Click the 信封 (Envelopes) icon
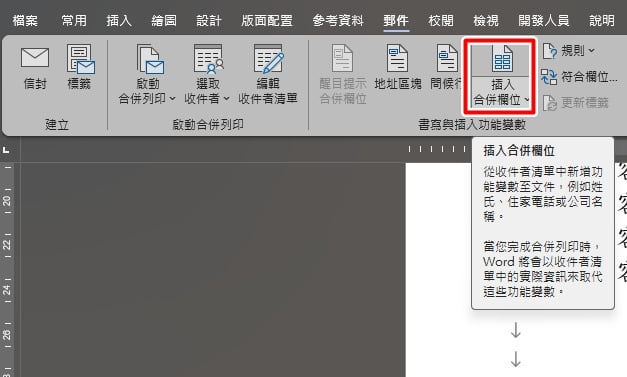Screen dimensions: 627x377 (35, 58)
